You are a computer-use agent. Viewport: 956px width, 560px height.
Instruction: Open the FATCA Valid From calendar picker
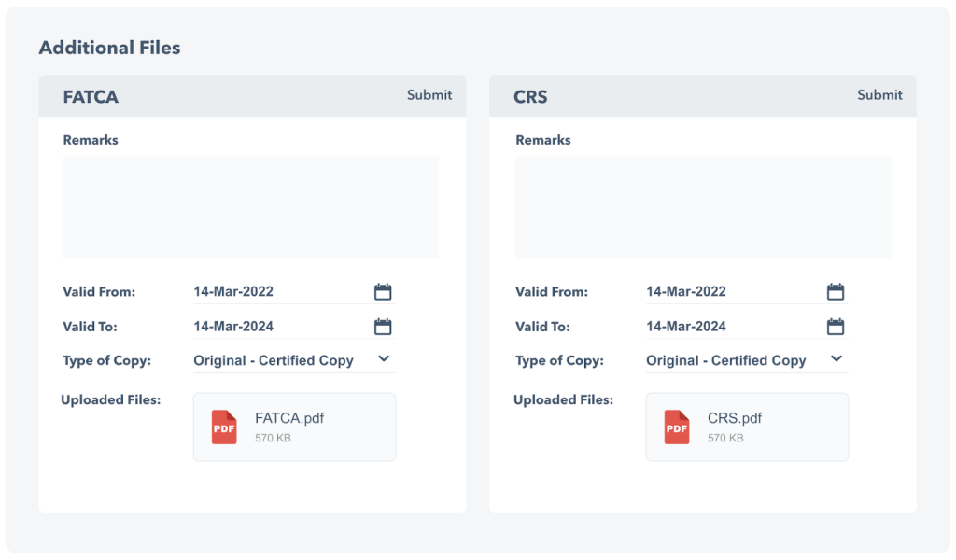[383, 292]
